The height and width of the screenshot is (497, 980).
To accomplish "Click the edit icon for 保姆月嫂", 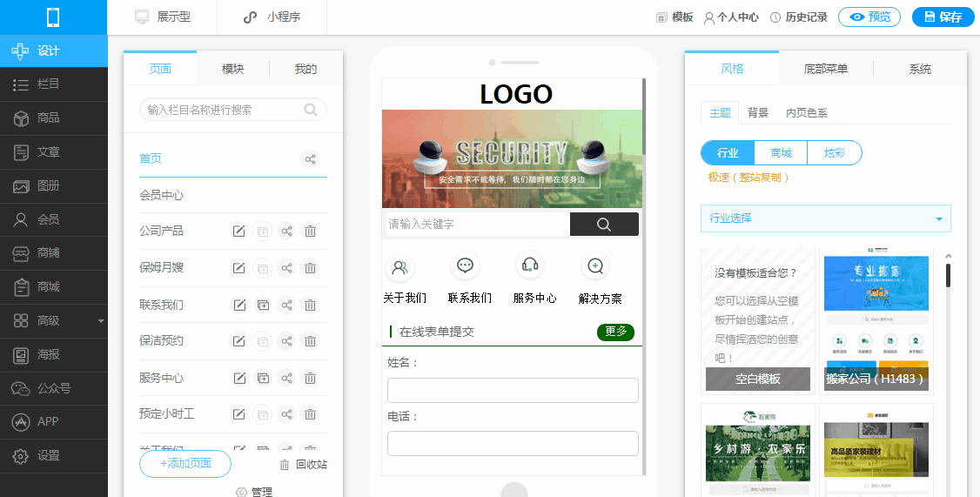I will pos(238,268).
